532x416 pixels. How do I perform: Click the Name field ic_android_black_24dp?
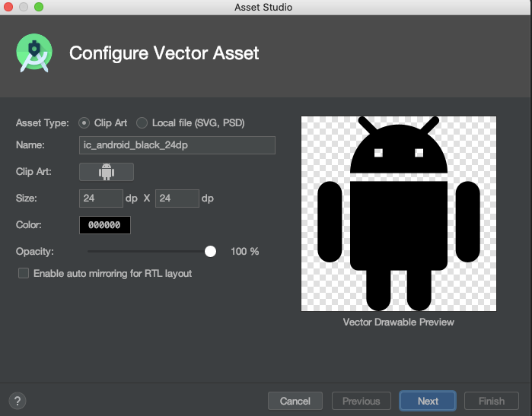pos(177,145)
